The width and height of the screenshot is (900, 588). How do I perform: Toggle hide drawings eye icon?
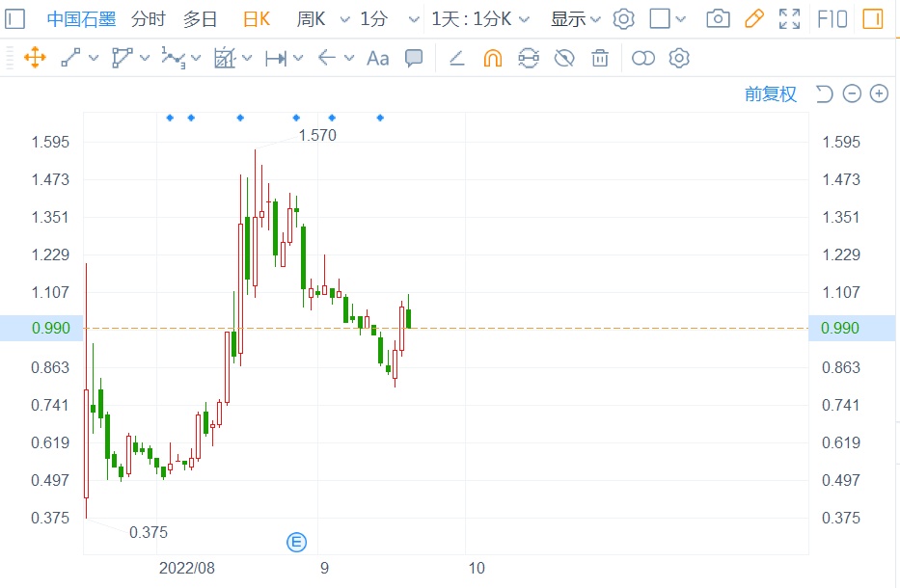(564, 58)
